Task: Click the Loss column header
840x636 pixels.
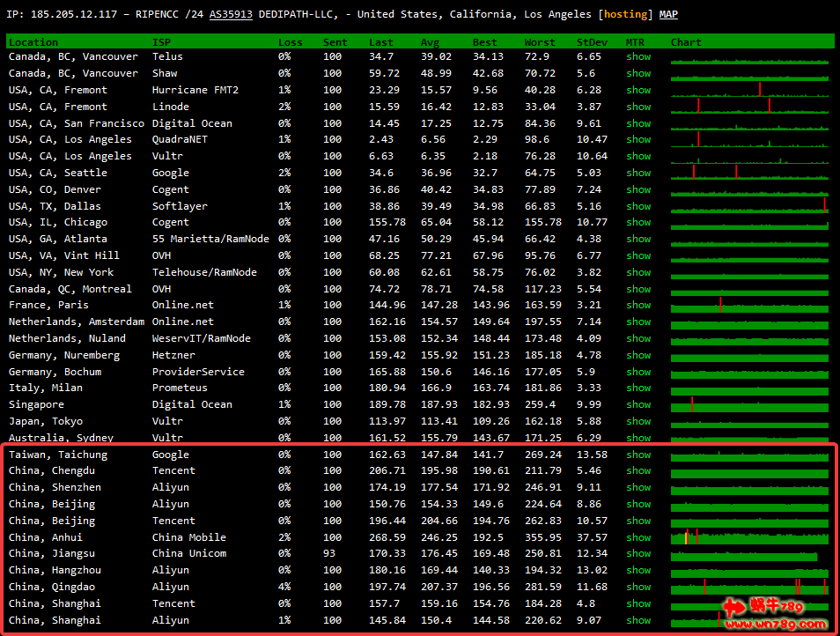Action: click(x=290, y=42)
